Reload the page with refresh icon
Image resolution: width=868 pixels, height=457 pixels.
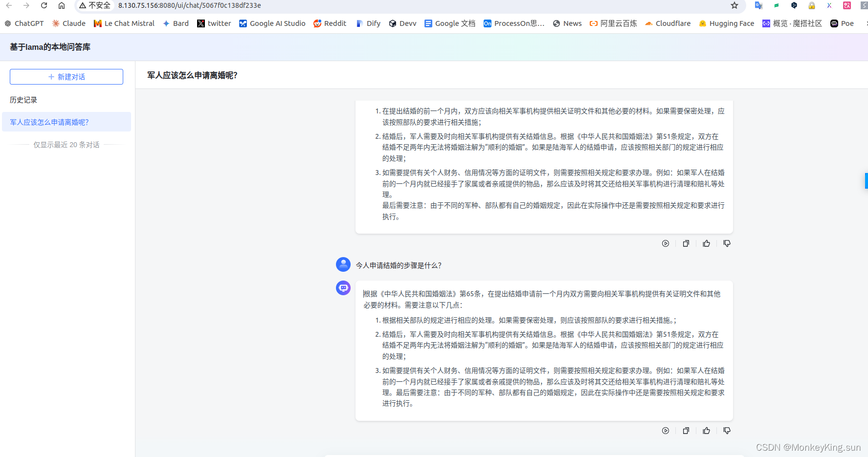coord(44,5)
